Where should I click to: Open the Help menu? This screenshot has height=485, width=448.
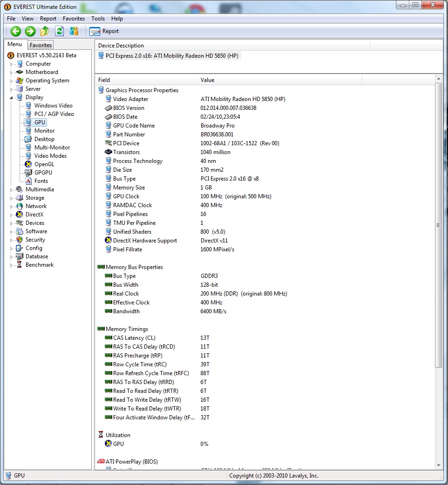[117, 19]
